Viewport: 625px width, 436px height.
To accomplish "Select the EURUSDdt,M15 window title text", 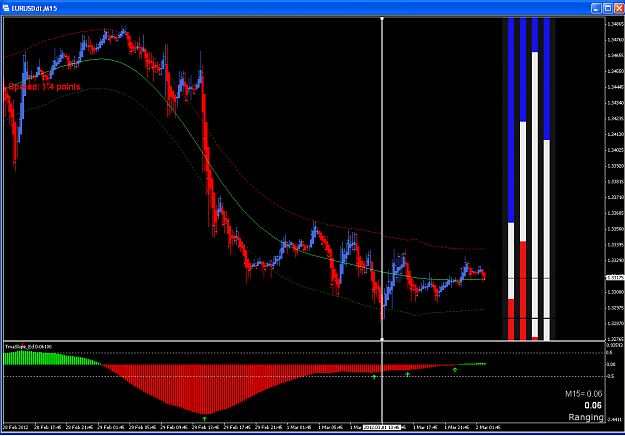I will (34, 8).
